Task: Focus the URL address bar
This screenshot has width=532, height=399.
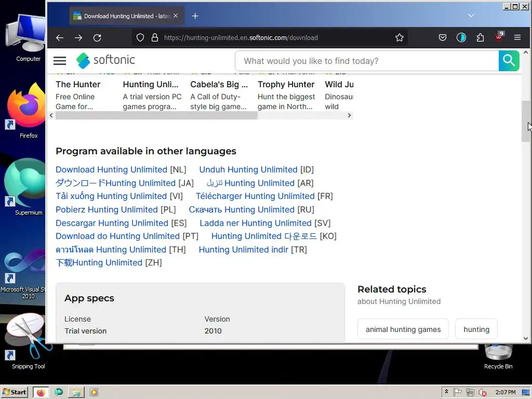Action: tap(270, 37)
